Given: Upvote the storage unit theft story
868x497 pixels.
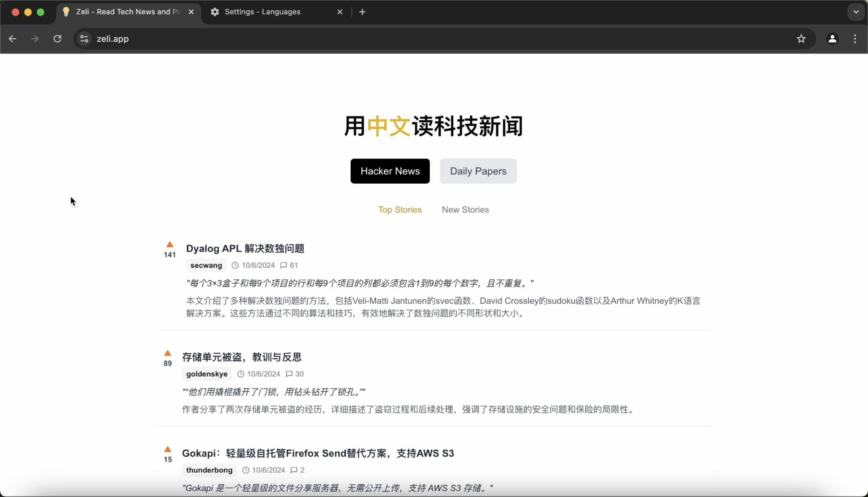Looking at the screenshot, I should tap(168, 353).
